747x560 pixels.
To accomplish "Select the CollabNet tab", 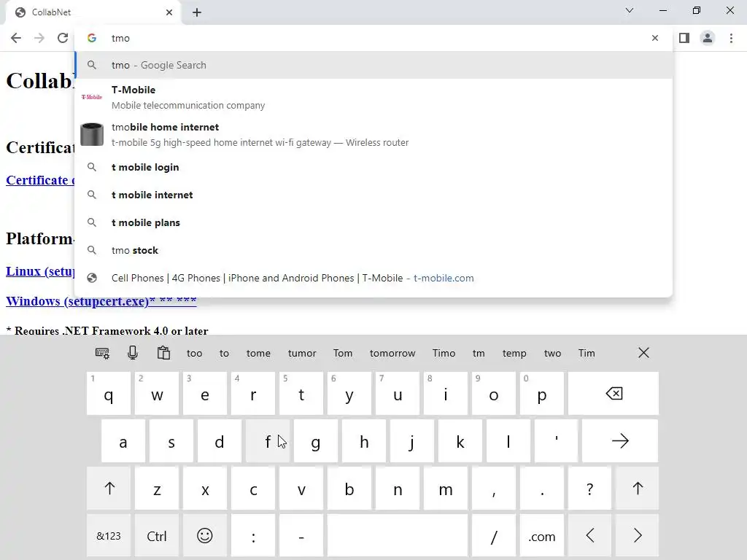I will 93,12.
